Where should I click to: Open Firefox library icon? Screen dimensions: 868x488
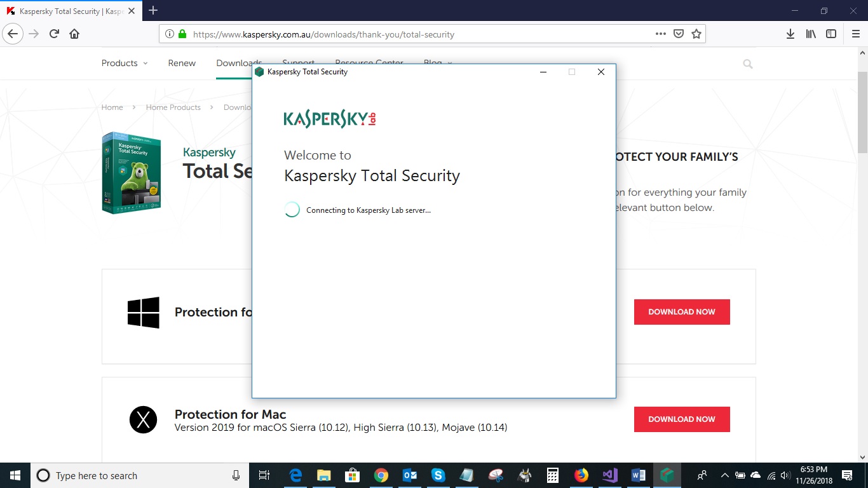tap(811, 34)
